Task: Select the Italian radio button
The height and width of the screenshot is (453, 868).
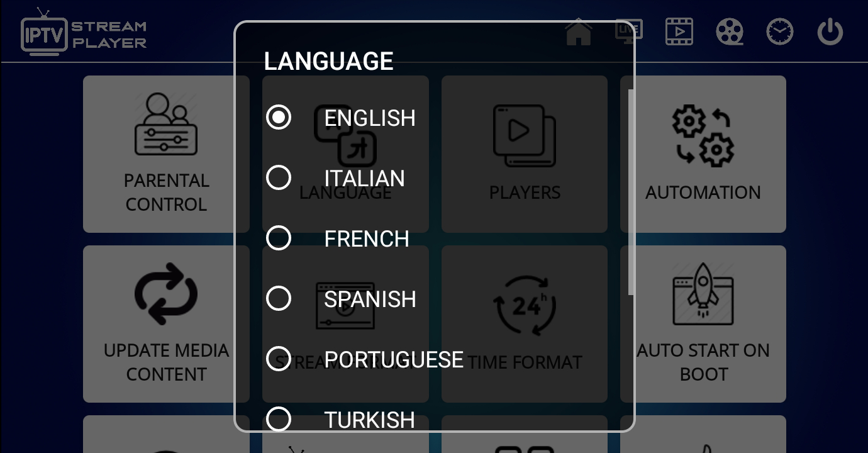Action: [279, 178]
